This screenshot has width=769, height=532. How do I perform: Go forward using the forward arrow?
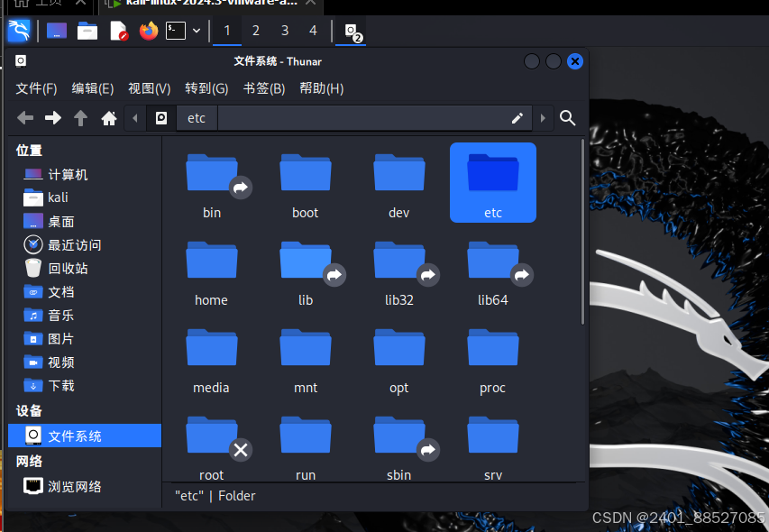[53, 118]
